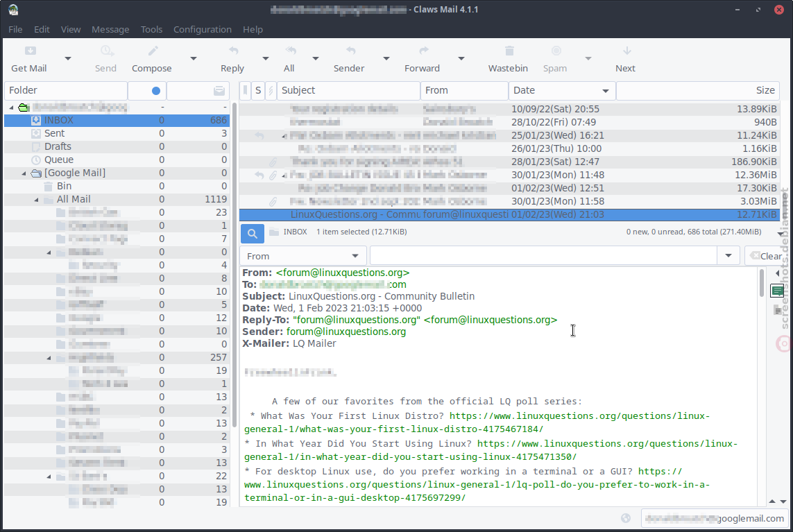Open Compose dropdown arrow
The height and width of the screenshot is (532, 793).
[x=193, y=59]
